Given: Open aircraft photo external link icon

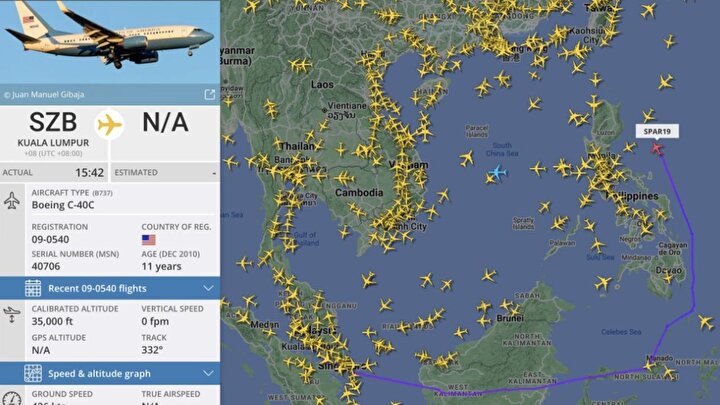Looking at the screenshot, I should point(209,95).
